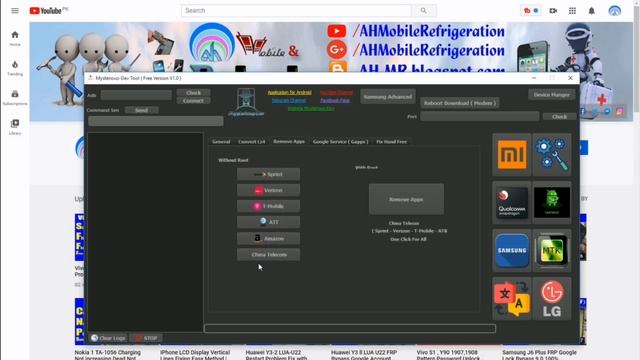This screenshot has height=360, width=640.
Task: Open the green website link
Action: pos(311,109)
